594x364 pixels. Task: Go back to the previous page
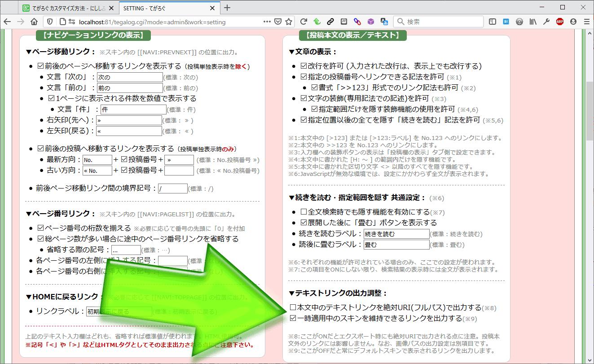coord(7,22)
